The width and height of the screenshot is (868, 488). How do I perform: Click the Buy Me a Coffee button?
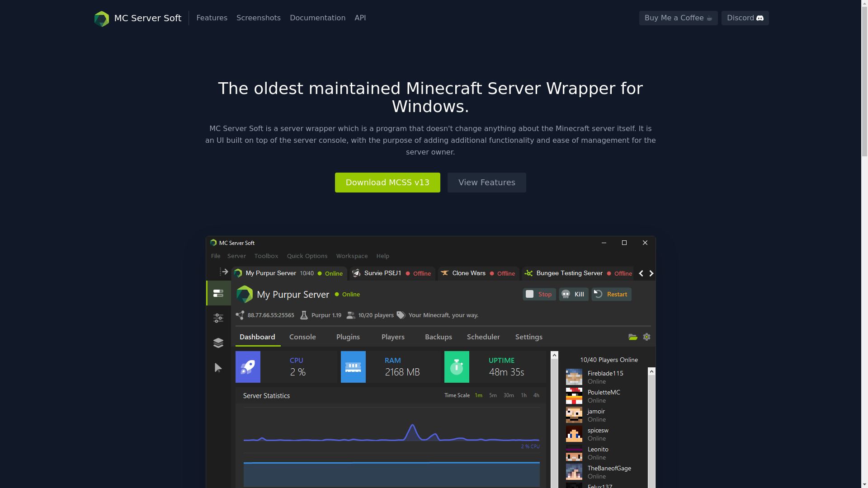tap(678, 18)
